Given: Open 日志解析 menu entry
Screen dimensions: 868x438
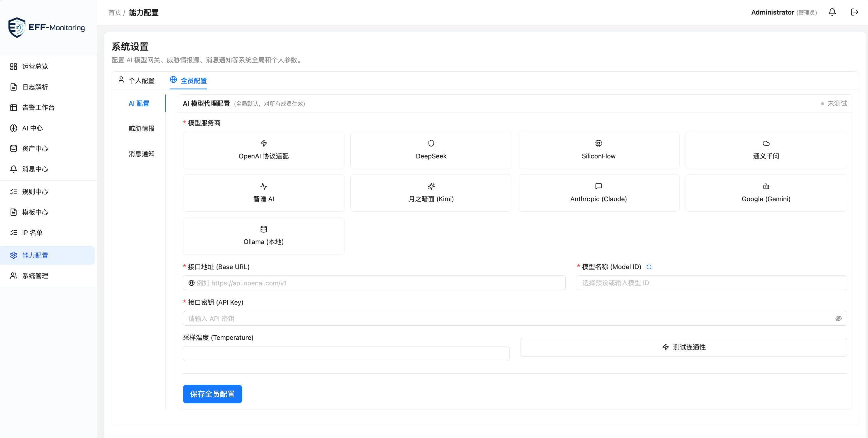Looking at the screenshot, I should click(x=47, y=87).
